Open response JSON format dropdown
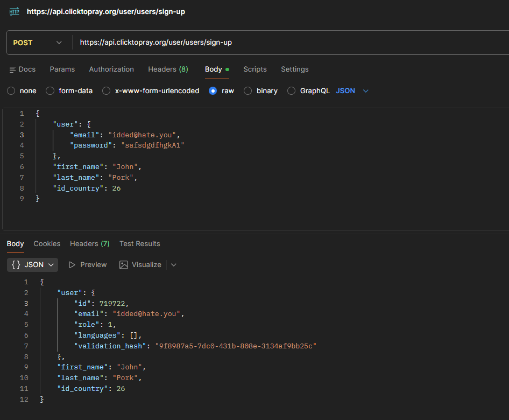509x420 pixels. coord(32,265)
